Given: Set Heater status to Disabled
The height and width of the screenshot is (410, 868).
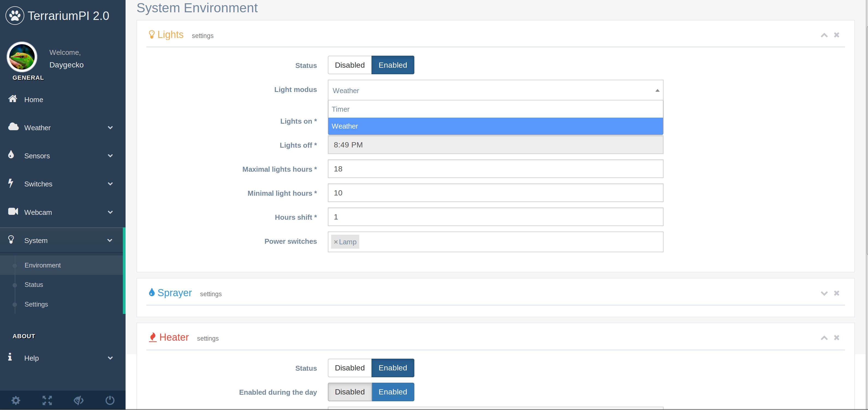Looking at the screenshot, I should click(349, 368).
